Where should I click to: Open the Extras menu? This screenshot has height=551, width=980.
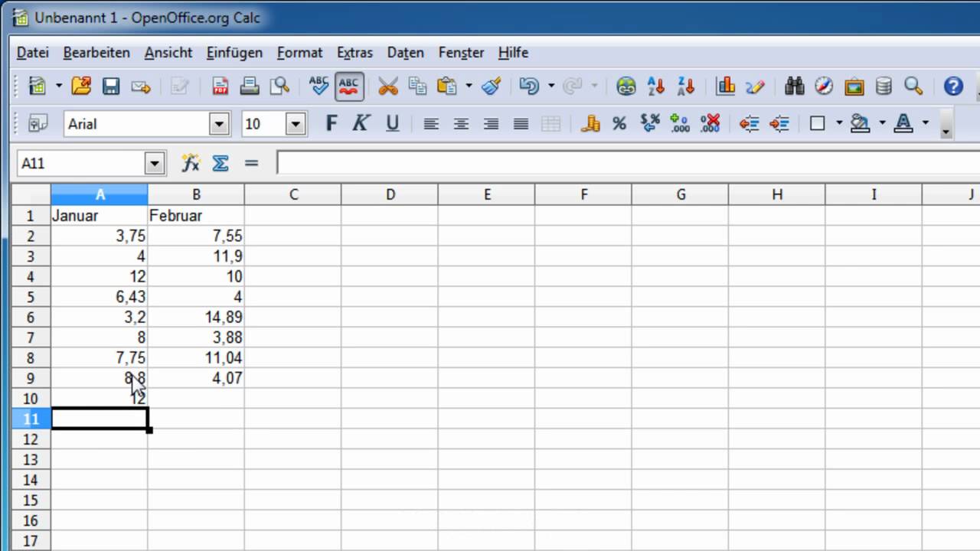(354, 53)
